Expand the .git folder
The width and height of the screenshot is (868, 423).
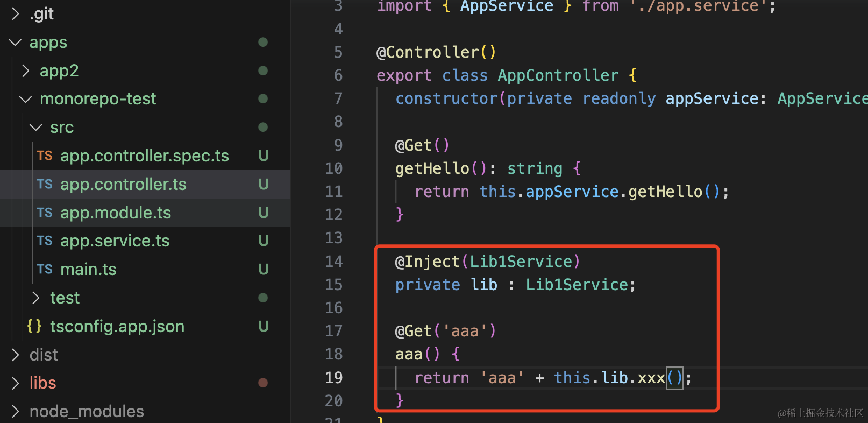(x=16, y=14)
